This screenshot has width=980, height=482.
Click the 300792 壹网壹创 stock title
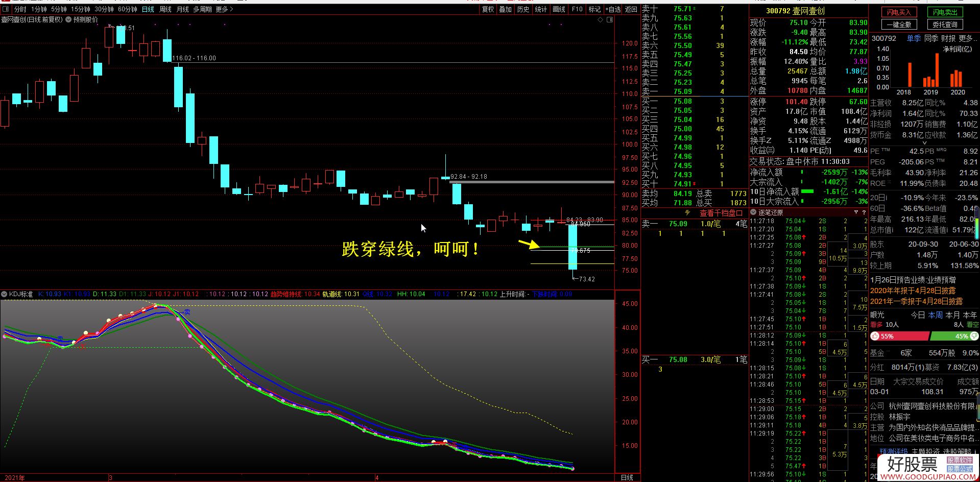[x=795, y=11]
